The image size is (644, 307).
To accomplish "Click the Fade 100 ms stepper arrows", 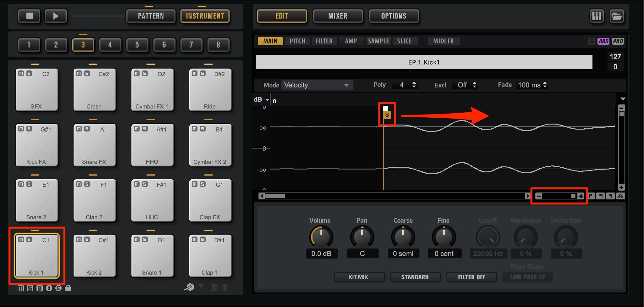I will click(545, 85).
